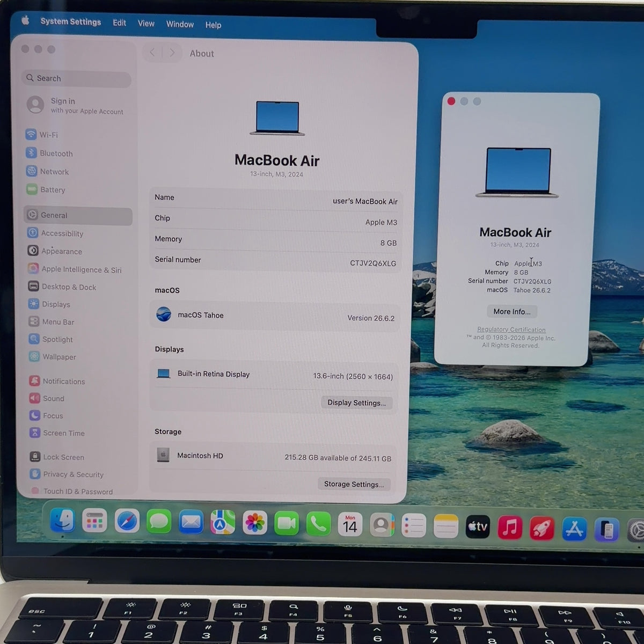
Task: Open the Apple menu
Action: coord(25,20)
